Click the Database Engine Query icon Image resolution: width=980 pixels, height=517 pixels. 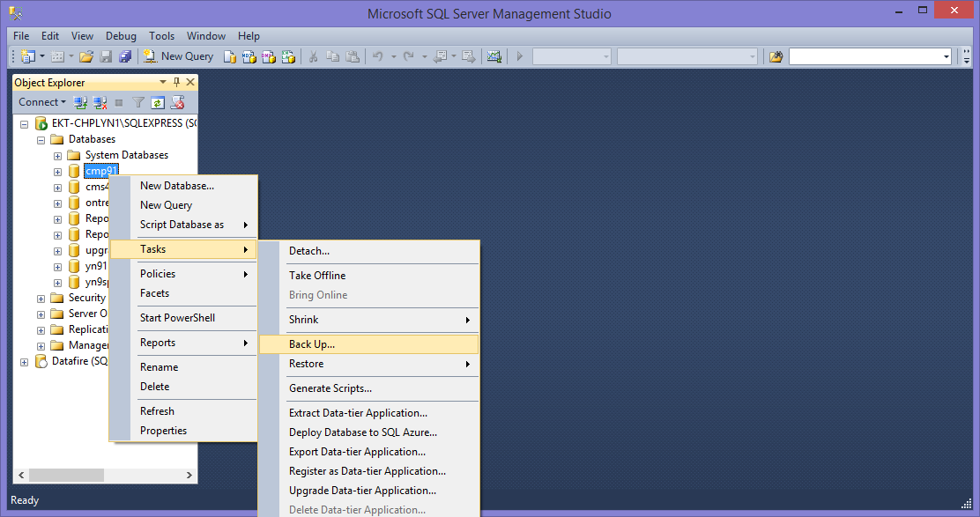click(230, 57)
